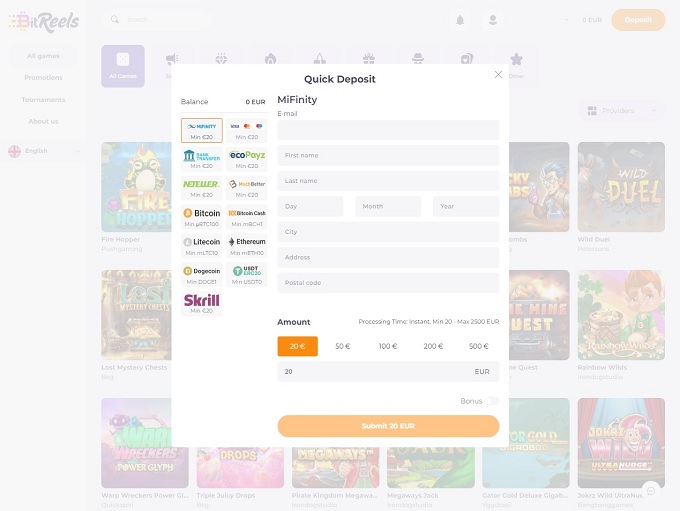
Task: Select Bank Transfer payment option
Action: (202, 158)
